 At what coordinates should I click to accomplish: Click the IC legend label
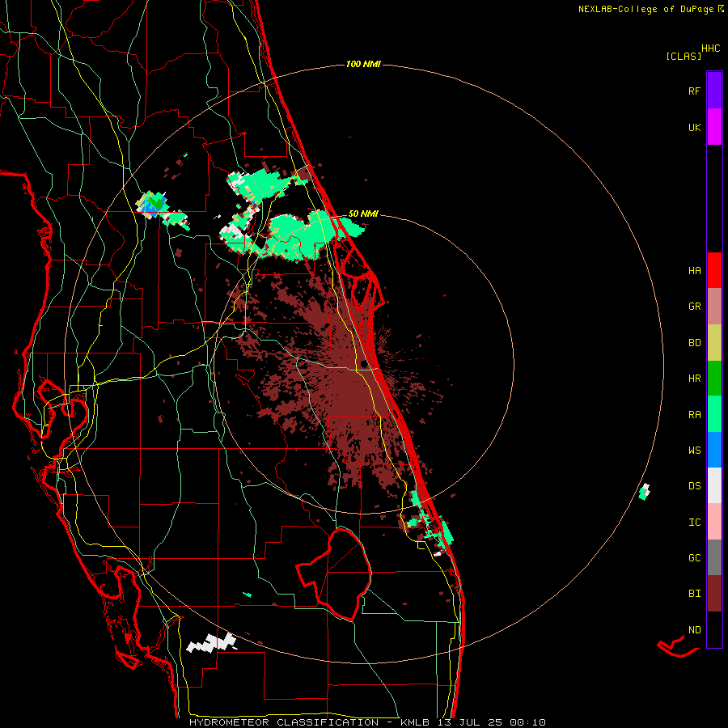coord(694,523)
